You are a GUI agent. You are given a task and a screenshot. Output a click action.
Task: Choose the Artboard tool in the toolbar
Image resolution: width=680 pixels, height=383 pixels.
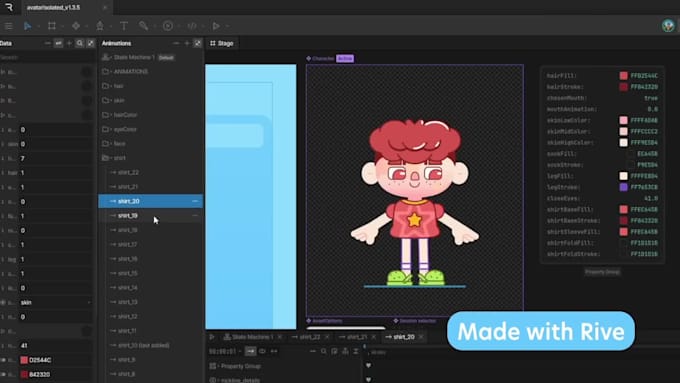pos(52,26)
